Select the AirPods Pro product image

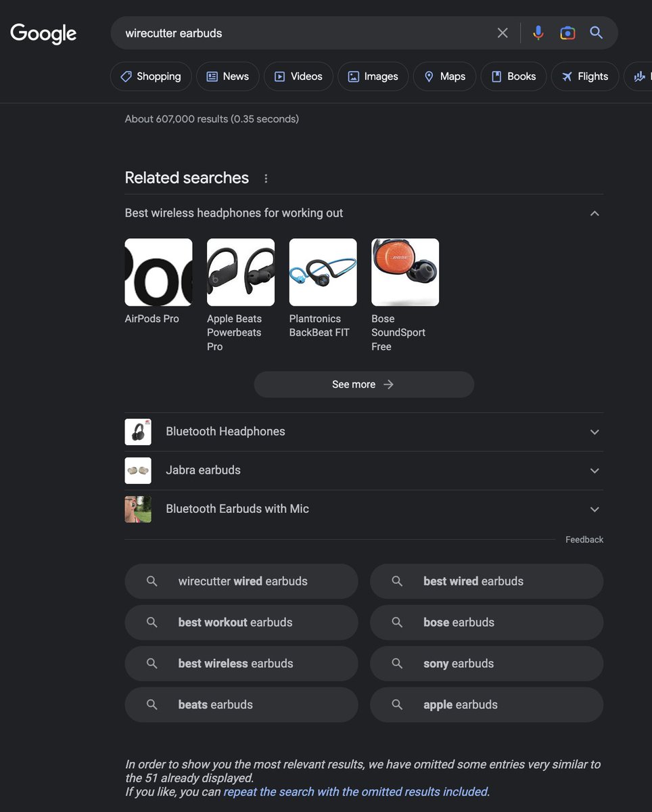[x=158, y=272]
